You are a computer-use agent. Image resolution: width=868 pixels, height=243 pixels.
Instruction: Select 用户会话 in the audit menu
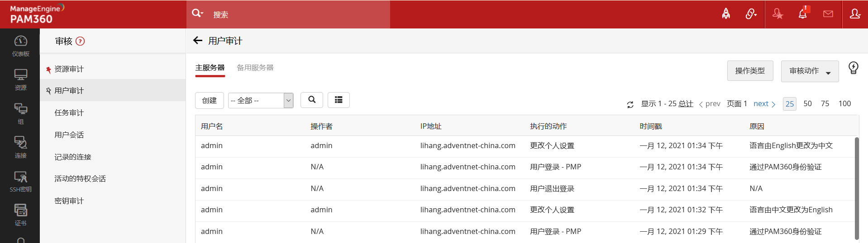pos(69,135)
